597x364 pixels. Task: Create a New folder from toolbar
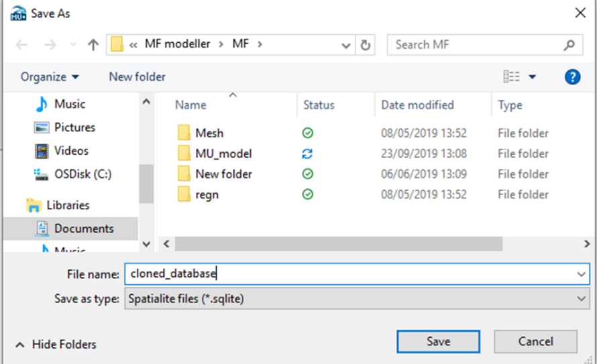(x=137, y=77)
